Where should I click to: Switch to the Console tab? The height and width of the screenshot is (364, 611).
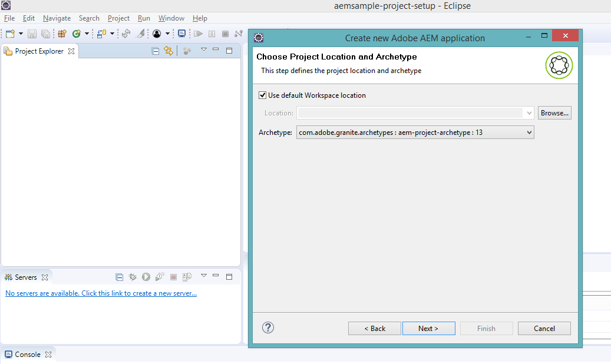[27, 354]
